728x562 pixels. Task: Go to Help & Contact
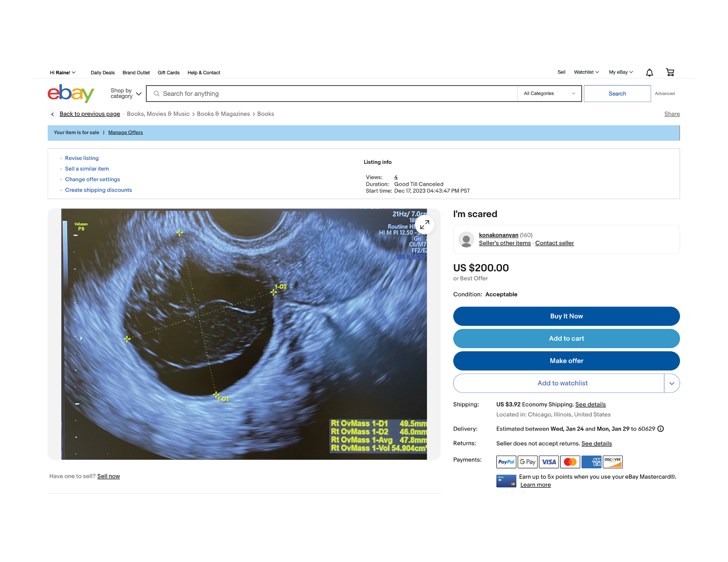203,73
